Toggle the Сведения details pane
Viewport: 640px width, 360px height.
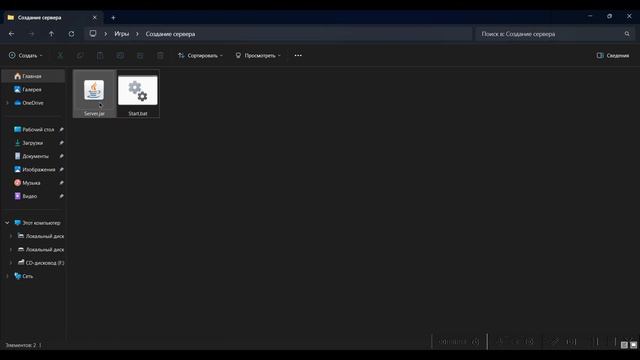pyautogui.click(x=613, y=56)
